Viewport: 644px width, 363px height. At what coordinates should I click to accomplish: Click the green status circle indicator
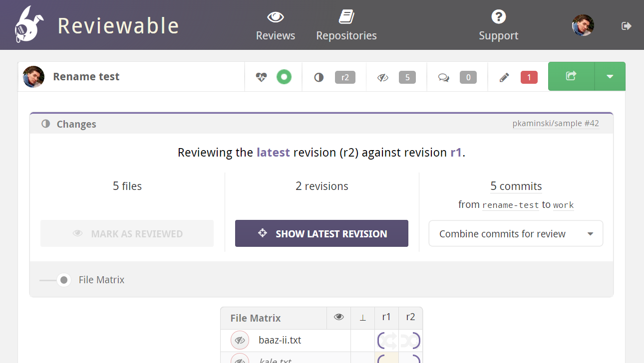coord(284,77)
